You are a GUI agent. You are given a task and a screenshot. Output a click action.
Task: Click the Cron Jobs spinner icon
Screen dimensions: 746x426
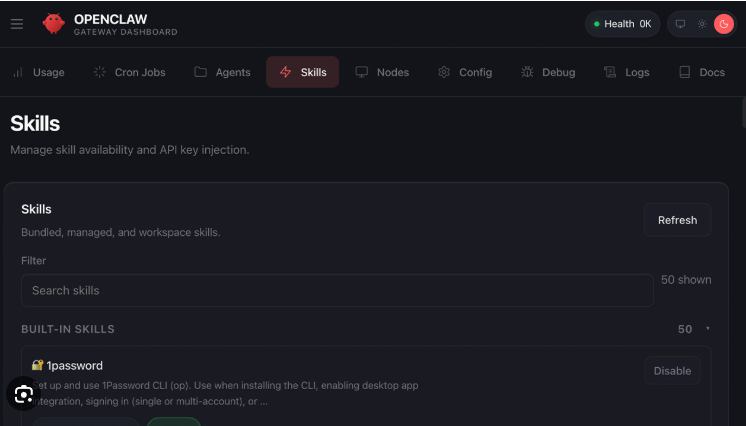point(99,72)
